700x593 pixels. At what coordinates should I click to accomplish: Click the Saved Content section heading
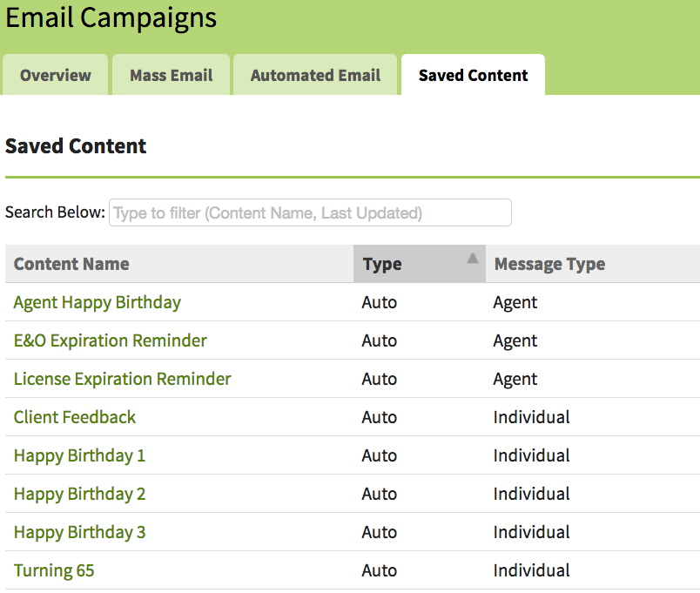(x=76, y=145)
